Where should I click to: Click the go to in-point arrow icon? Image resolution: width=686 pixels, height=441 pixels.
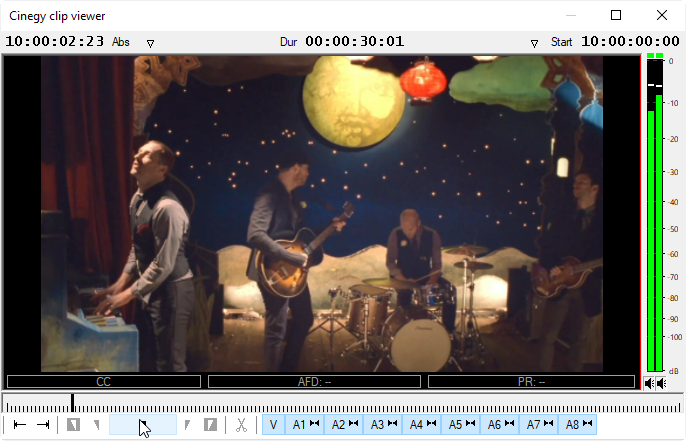[20, 425]
